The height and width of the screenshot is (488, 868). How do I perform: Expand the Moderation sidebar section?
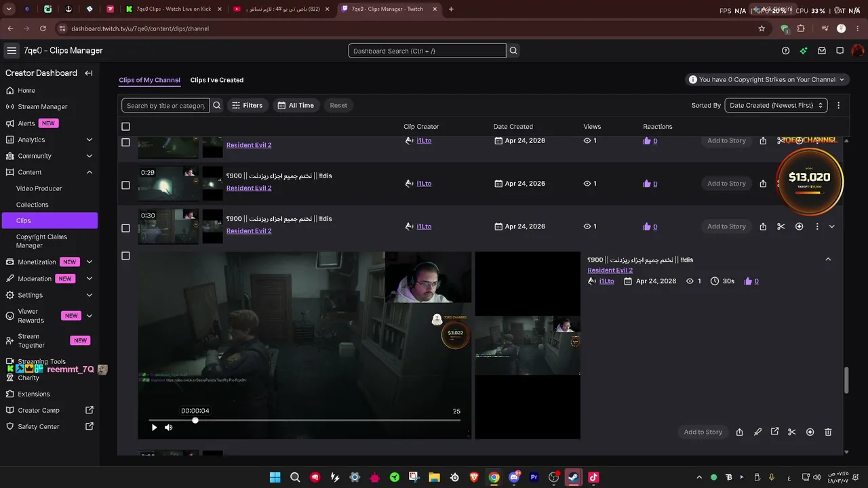pyautogui.click(x=90, y=279)
